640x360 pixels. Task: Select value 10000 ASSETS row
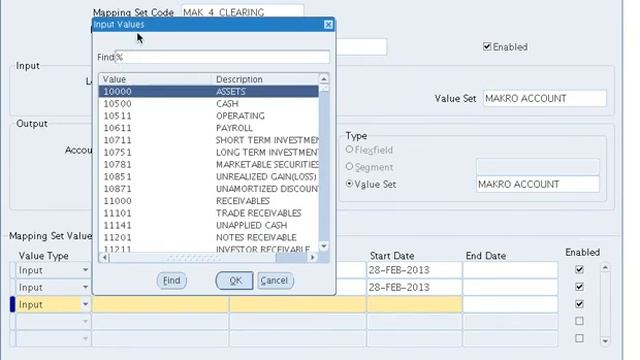click(208, 91)
